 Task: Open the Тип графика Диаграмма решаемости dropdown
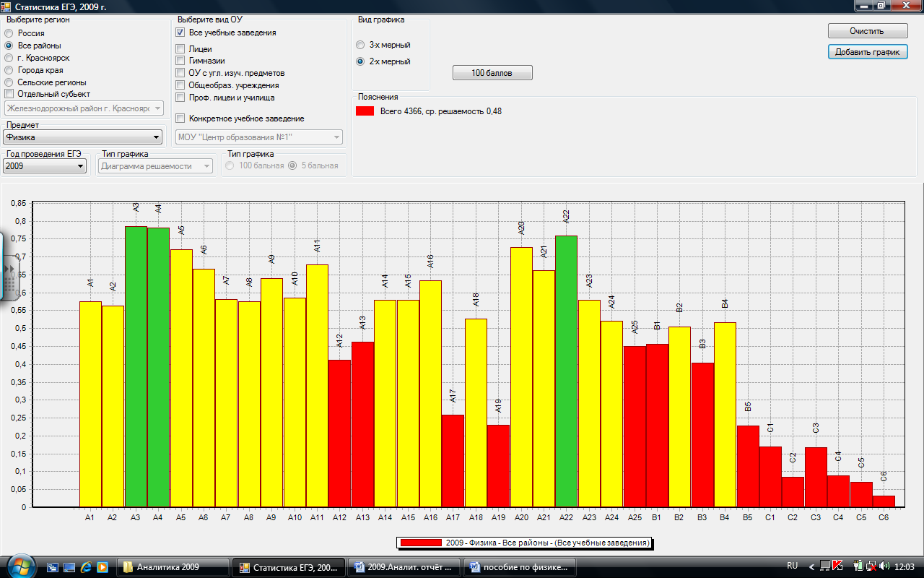(x=156, y=166)
